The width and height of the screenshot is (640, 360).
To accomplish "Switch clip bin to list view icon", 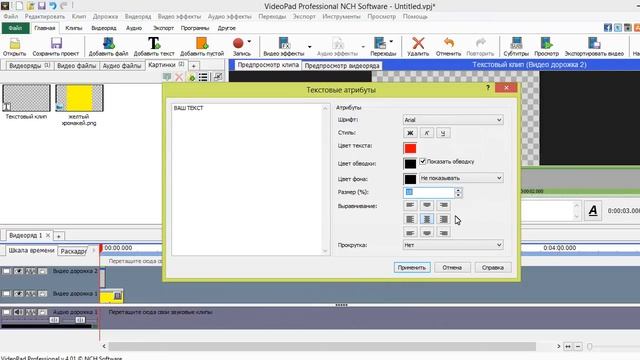I will coord(203,77).
